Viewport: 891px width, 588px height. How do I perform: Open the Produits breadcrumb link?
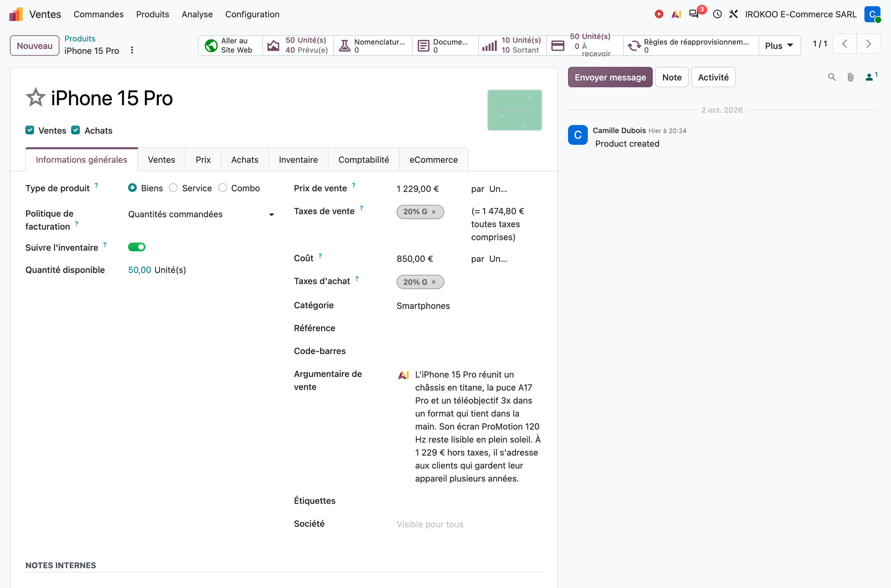[x=80, y=39]
